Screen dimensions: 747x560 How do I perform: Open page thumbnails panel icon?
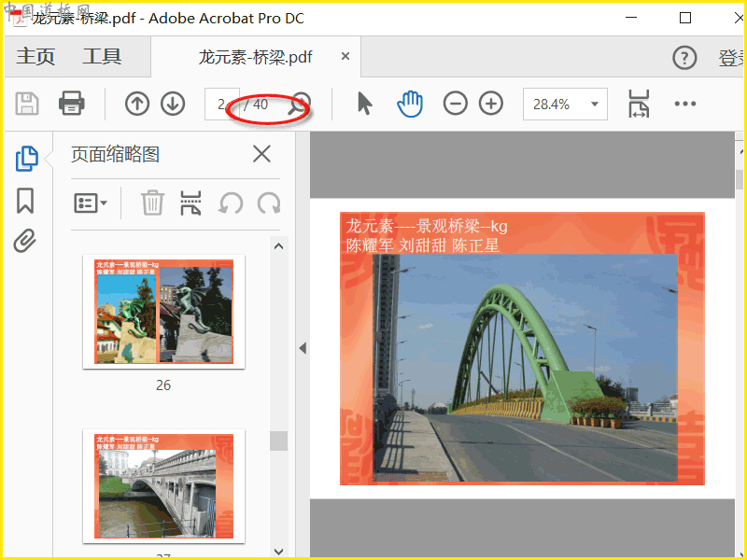(27, 159)
